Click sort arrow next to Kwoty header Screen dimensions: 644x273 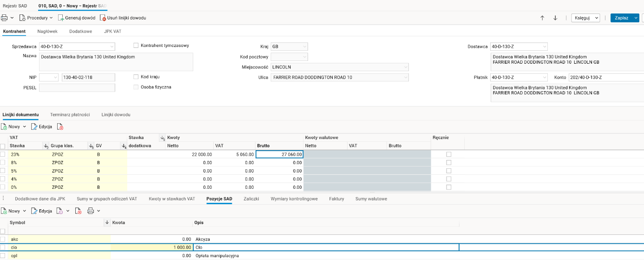click(x=163, y=138)
